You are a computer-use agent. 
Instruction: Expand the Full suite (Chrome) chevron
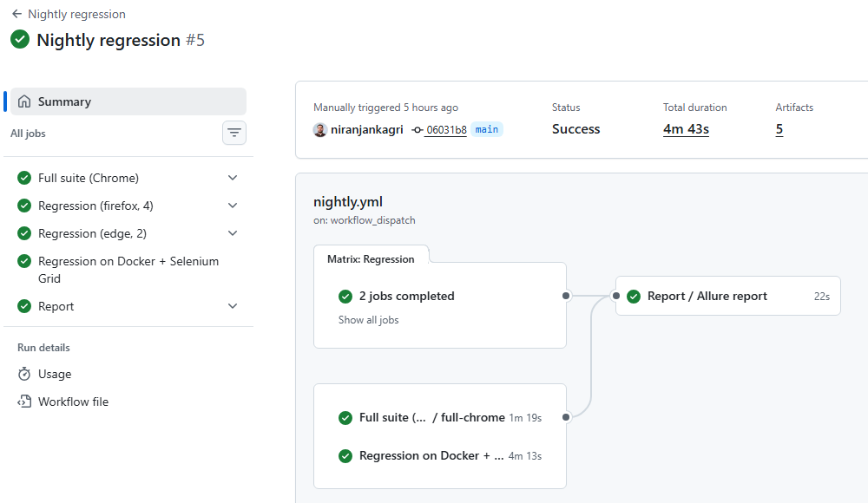[233, 178]
